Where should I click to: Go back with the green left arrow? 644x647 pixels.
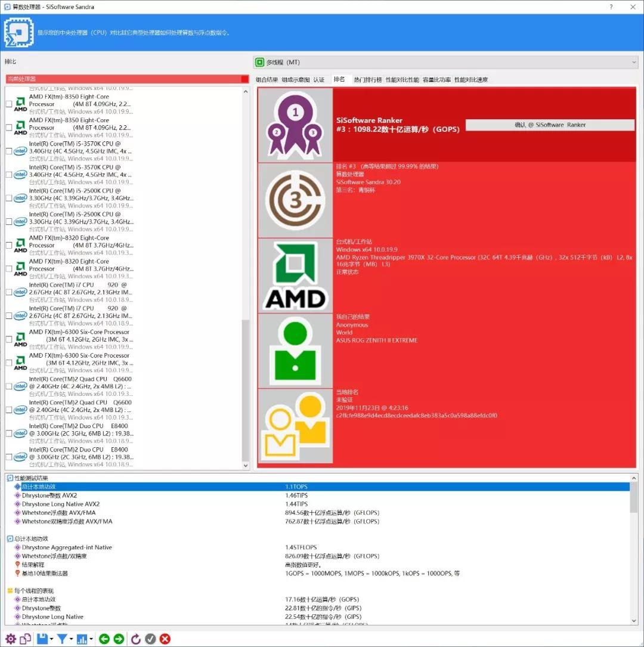pyautogui.click(x=104, y=639)
